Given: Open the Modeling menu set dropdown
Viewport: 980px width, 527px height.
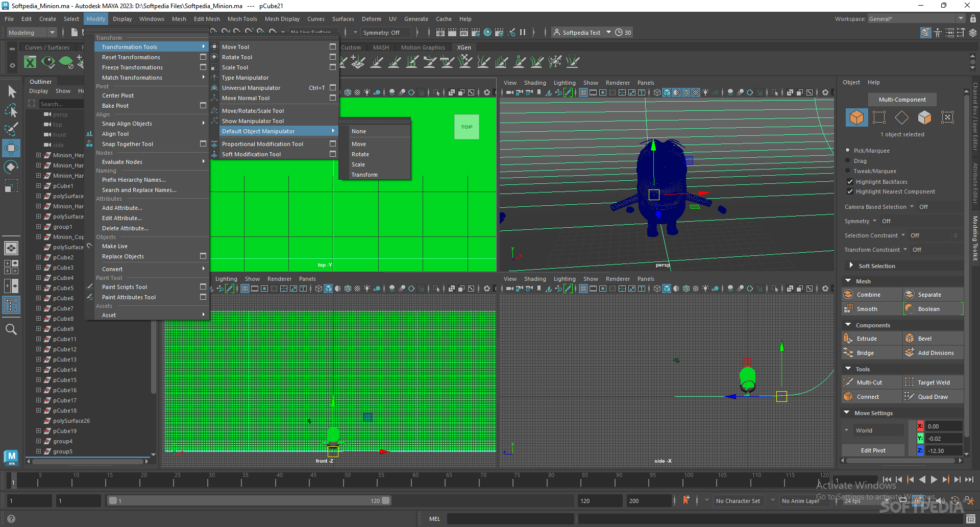Looking at the screenshot, I should click(x=32, y=33).
